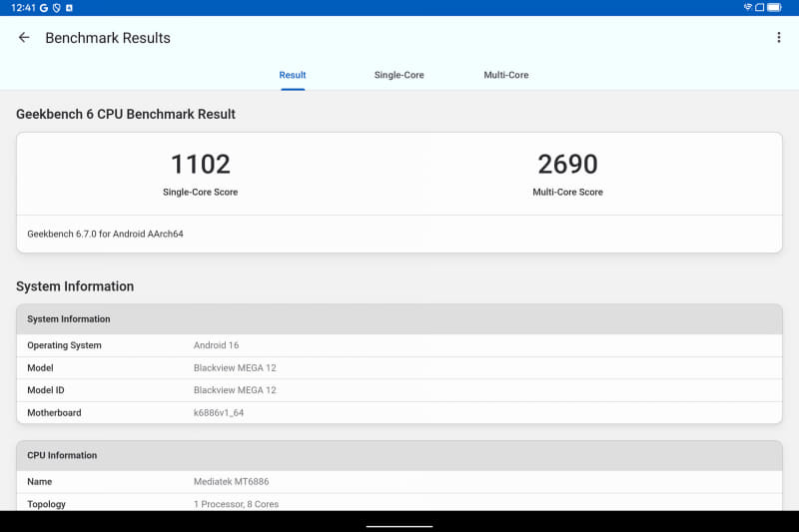
Task: Click the 2690 multi-core score
Action: 567,164
